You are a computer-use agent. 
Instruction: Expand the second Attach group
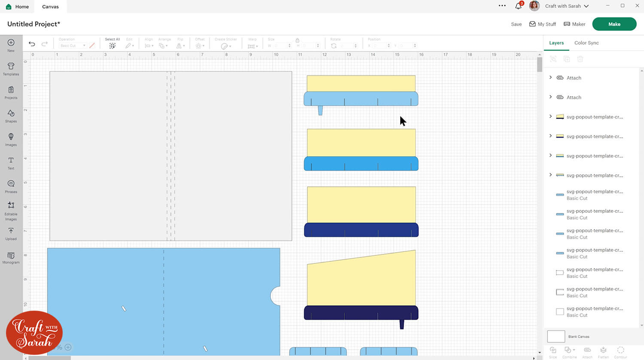pos(550,97)
